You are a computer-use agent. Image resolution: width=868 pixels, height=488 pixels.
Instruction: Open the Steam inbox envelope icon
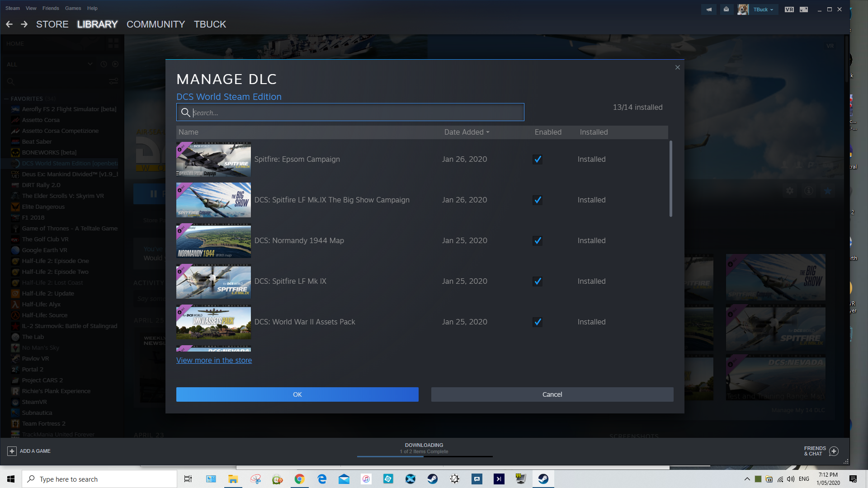click(x=726, y=9)
